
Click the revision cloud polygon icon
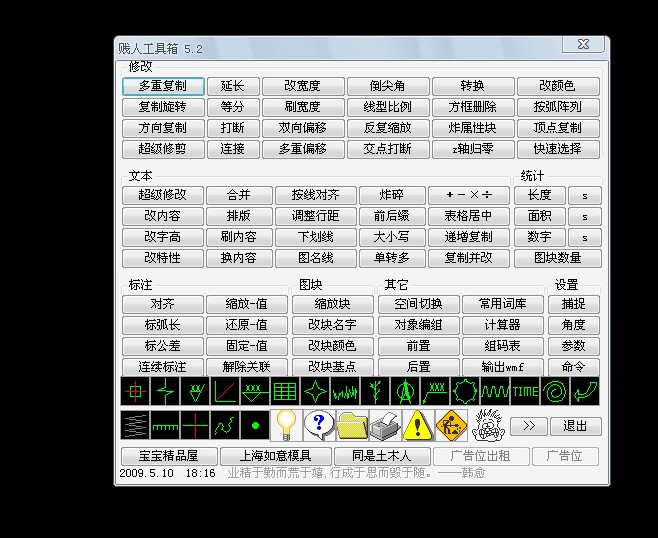pyautogui.click(x=465, y=391)
